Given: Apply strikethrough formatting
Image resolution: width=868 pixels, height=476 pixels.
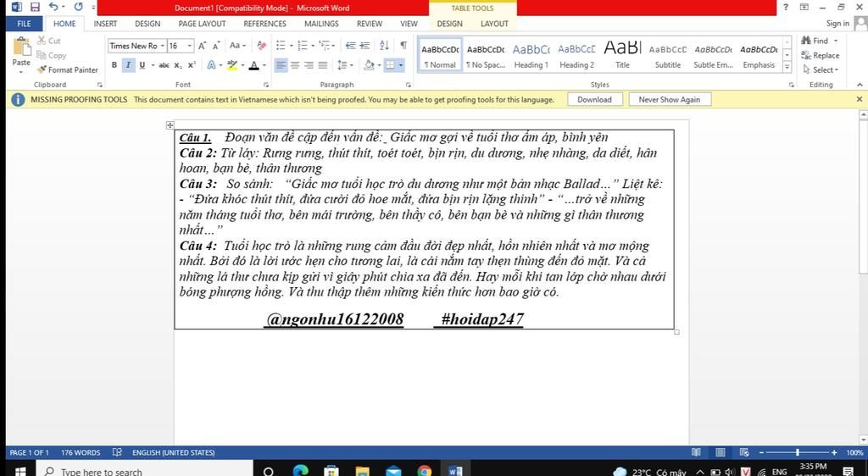Looking at the screenshot, I should tap(164, 65).
